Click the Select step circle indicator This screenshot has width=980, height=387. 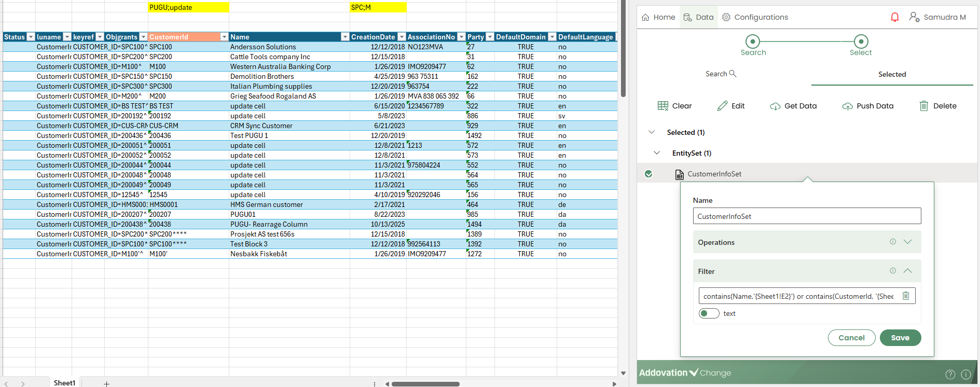(861, 42)
